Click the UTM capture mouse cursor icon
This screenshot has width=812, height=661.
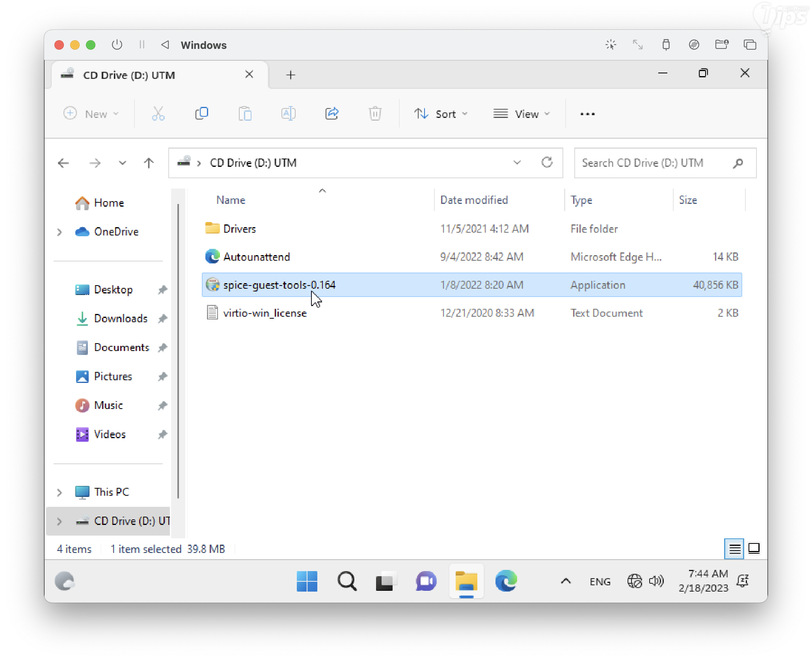click(611, 45)
